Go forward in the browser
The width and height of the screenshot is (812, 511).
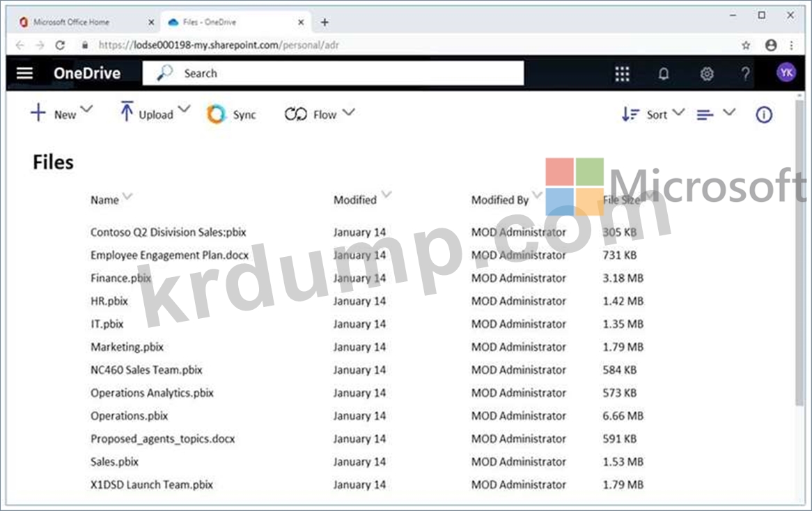40,45
